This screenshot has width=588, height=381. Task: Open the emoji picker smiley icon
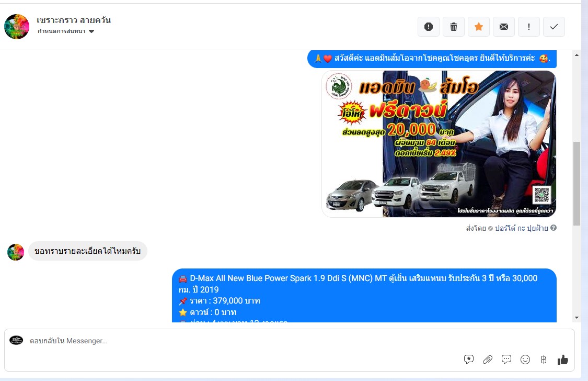coord(525,360)
